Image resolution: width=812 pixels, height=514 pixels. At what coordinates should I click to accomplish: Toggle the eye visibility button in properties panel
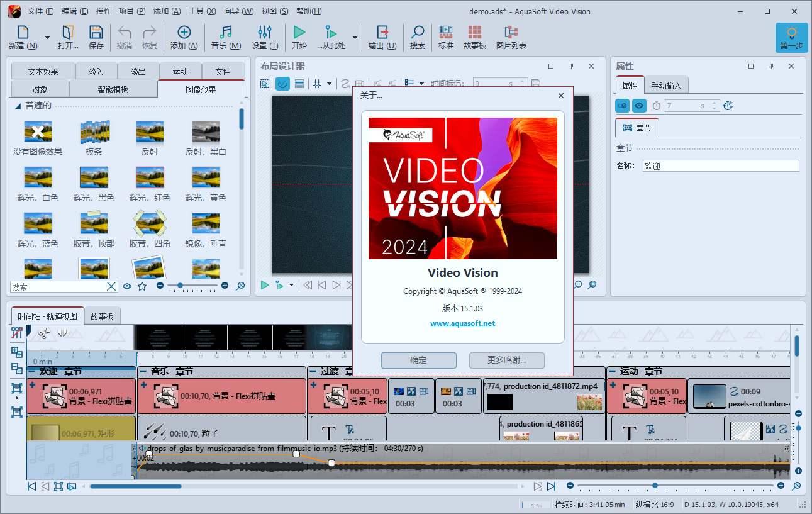pyautogui.click(x=639, y=106)
